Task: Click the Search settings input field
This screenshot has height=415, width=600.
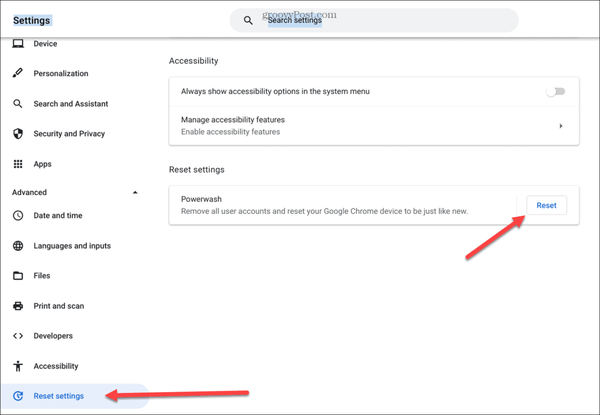Action: point(380,20)
